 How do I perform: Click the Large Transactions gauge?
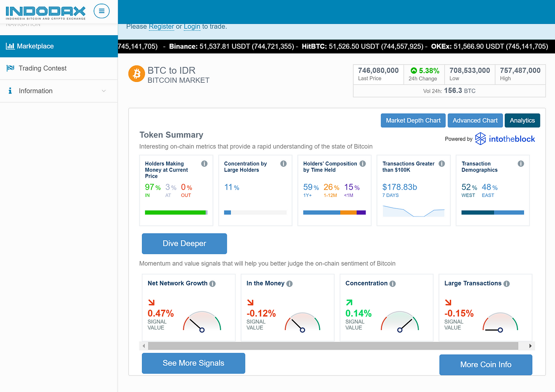500,322
